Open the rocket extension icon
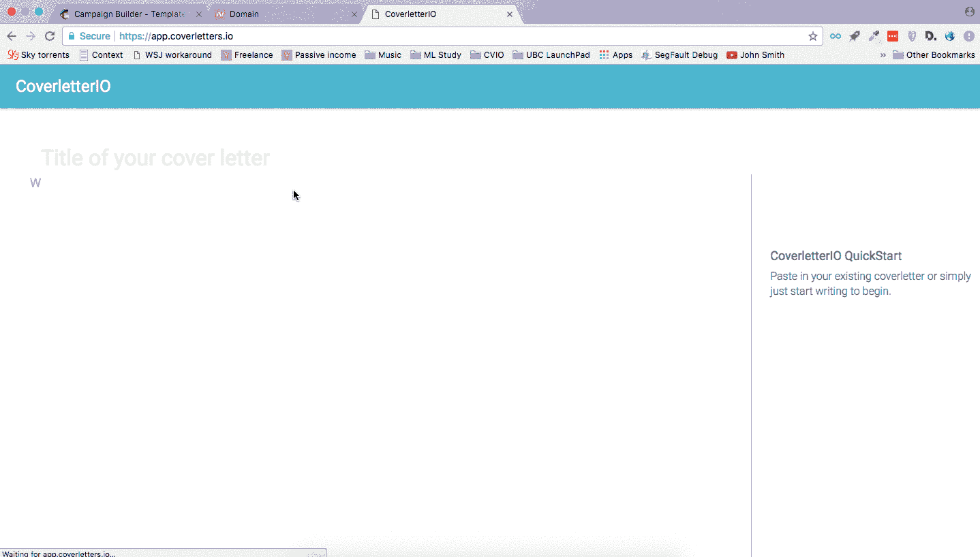Image resolution: width=980 pixels, height=557 pixels. point(854,36)
